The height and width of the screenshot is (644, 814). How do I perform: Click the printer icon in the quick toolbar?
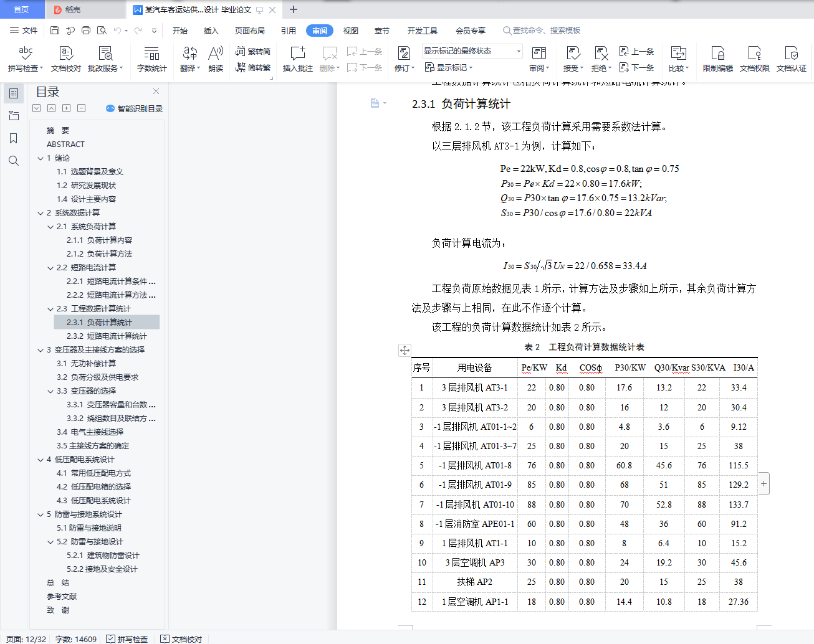(86, 31)
